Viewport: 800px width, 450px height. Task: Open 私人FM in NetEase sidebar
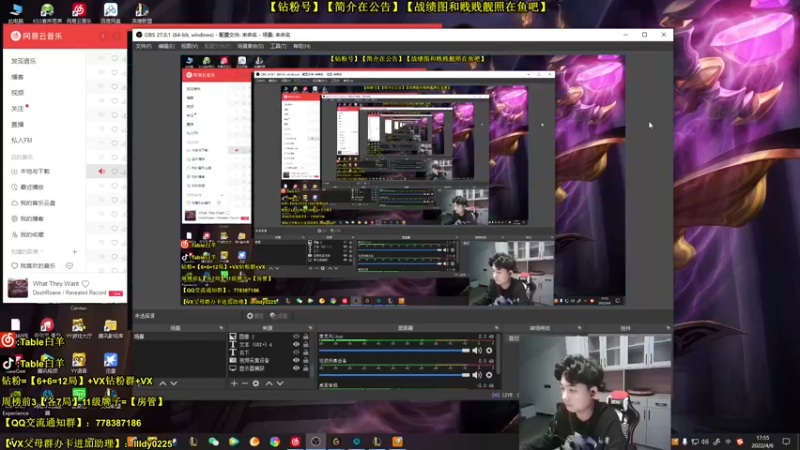coord(21,140)
